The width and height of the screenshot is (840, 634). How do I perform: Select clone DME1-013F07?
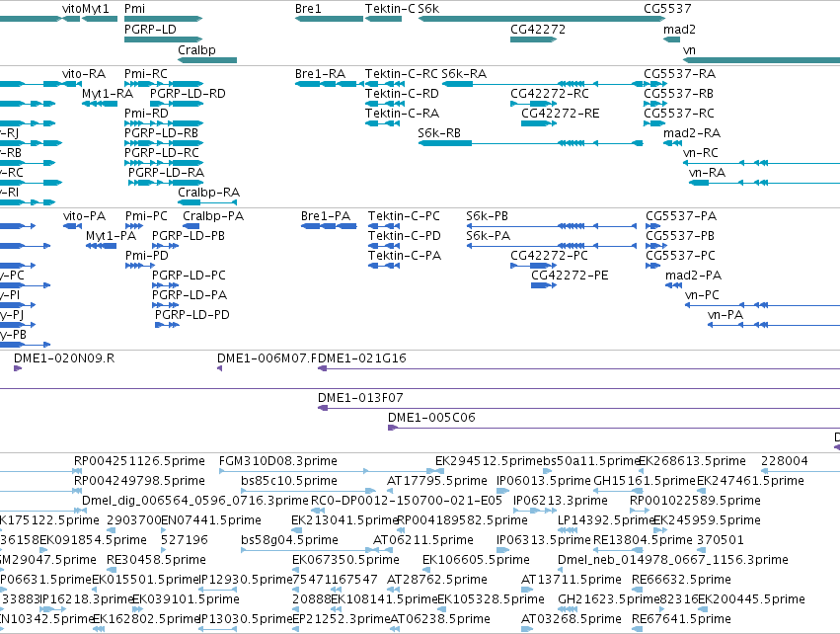coord(360,398)
